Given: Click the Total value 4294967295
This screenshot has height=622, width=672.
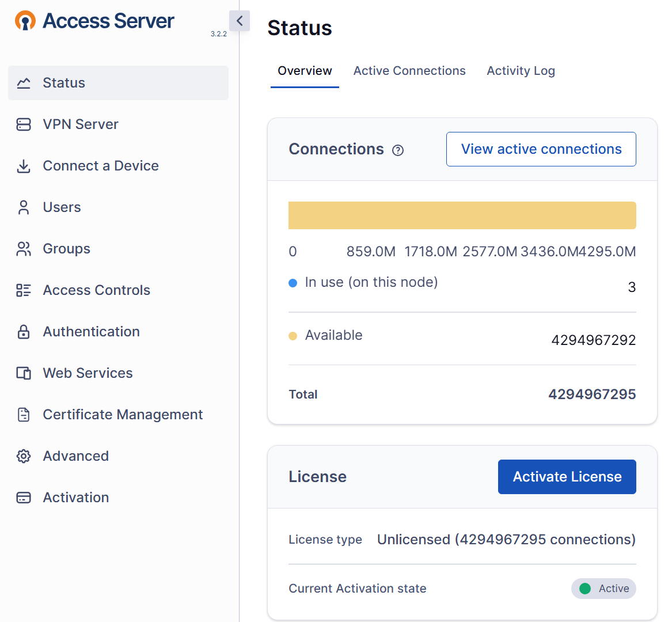Looking at the screenshot, I should 593,394.
